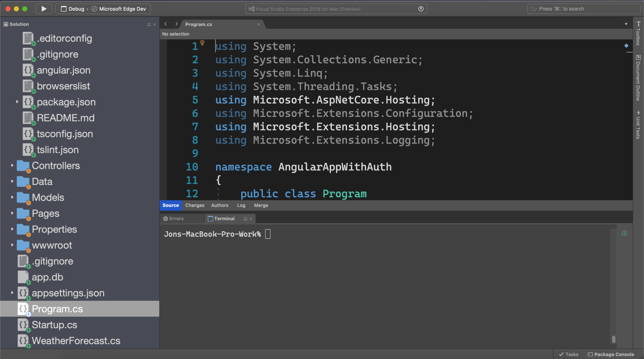Click the Authors tab

click(219, 205)
